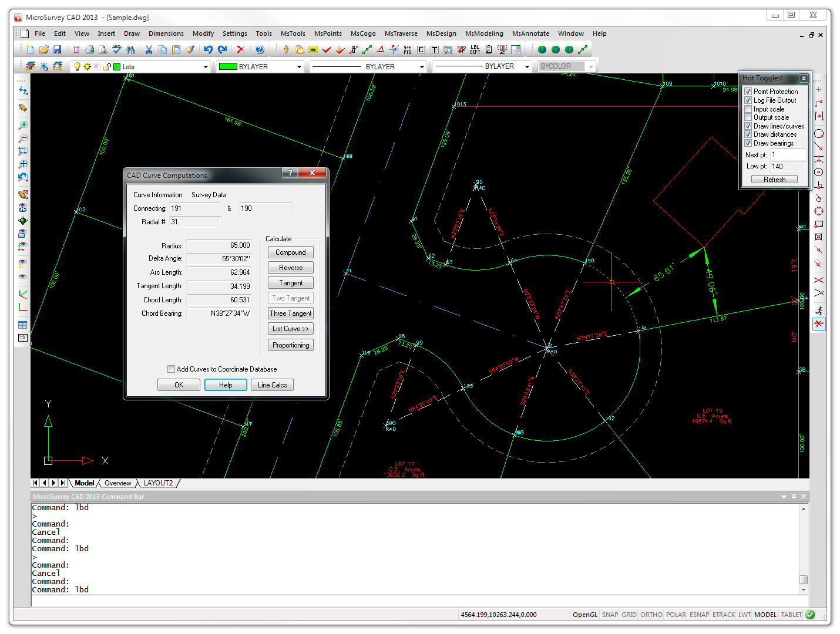
Task: Open the MsCogo menu
Action: pos(363,33)
